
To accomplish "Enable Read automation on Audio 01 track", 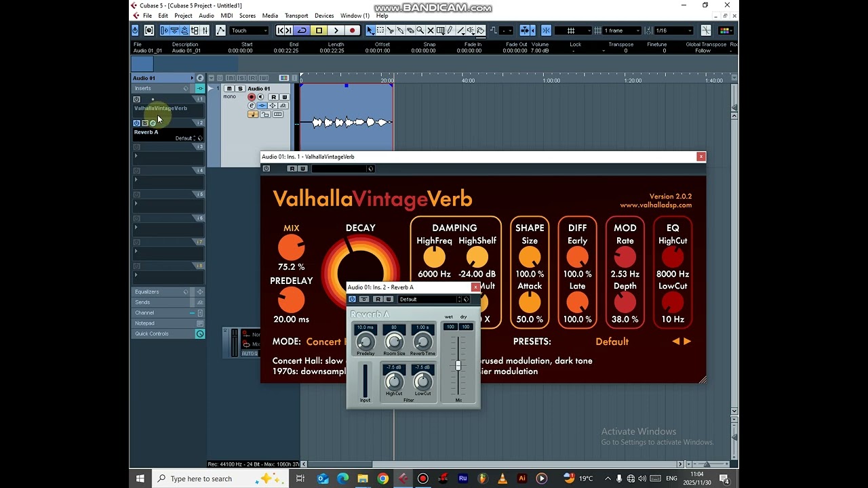I will 274,97.
